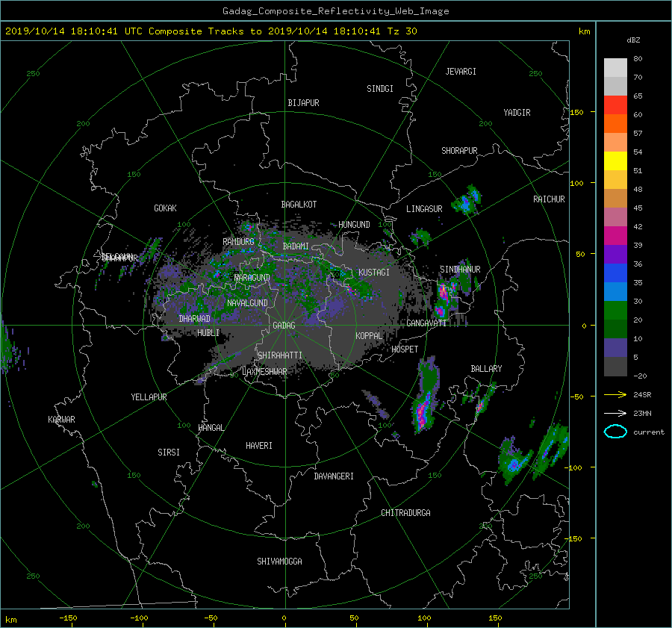
Task: Click the SIRSI label
Action: (169, 453)
